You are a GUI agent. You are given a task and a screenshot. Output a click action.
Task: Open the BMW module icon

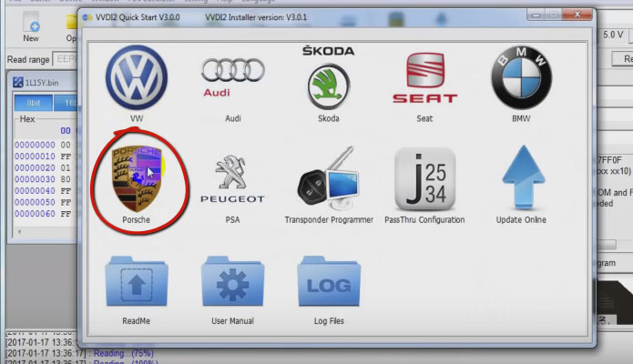coord(521,78)
